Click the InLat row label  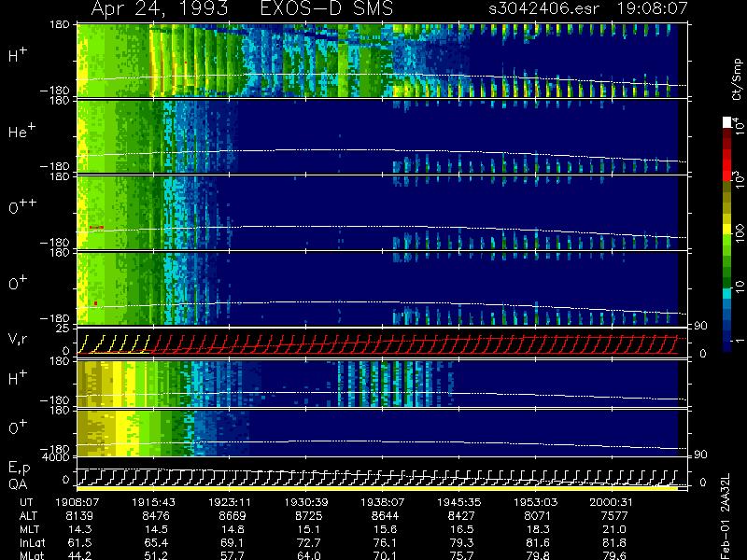point(32,542)
